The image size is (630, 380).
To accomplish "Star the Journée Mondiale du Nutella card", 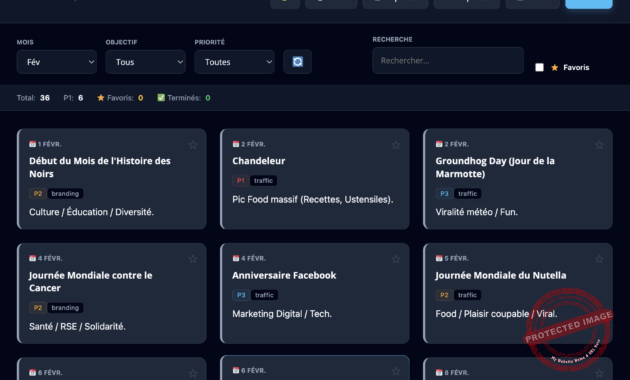I will [599, 259].
